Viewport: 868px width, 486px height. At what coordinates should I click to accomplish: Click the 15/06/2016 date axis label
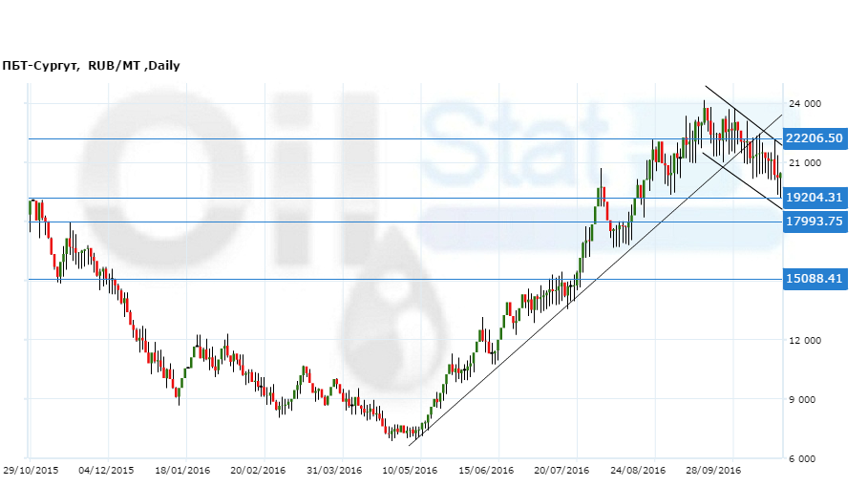click(x=486, y=470)
